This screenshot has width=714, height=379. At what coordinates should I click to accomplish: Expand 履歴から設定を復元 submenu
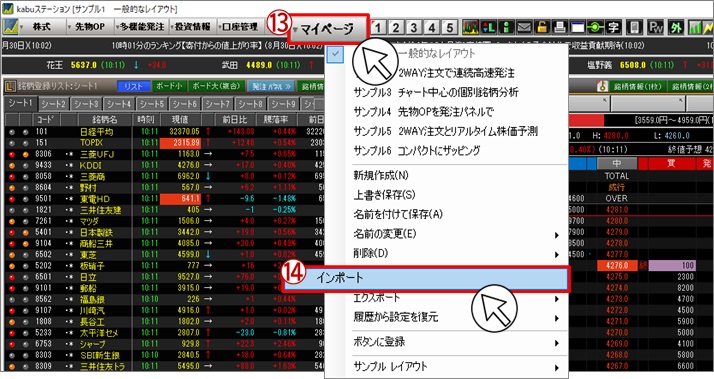(x=455, y=317)
